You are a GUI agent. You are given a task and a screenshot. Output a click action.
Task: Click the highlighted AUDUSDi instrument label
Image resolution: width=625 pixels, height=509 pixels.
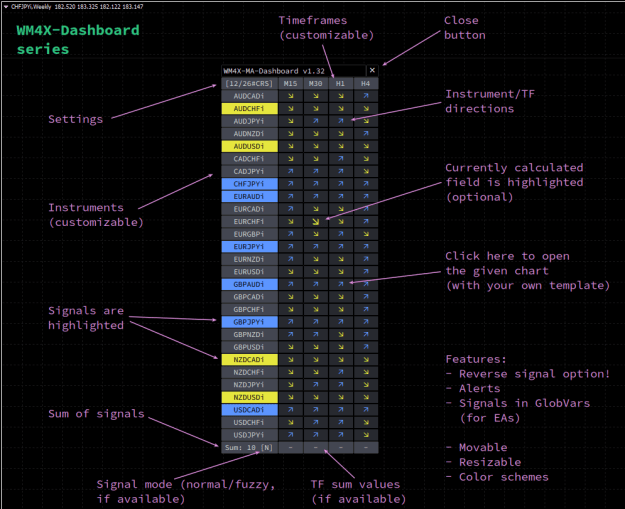(250, 146)
